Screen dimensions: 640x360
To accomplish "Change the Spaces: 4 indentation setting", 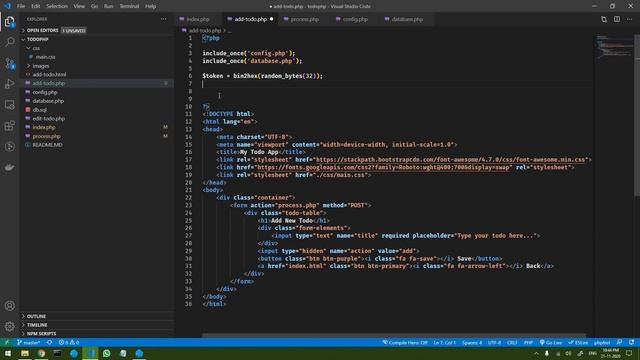I will pyautogui.click(x=472, y=342).
